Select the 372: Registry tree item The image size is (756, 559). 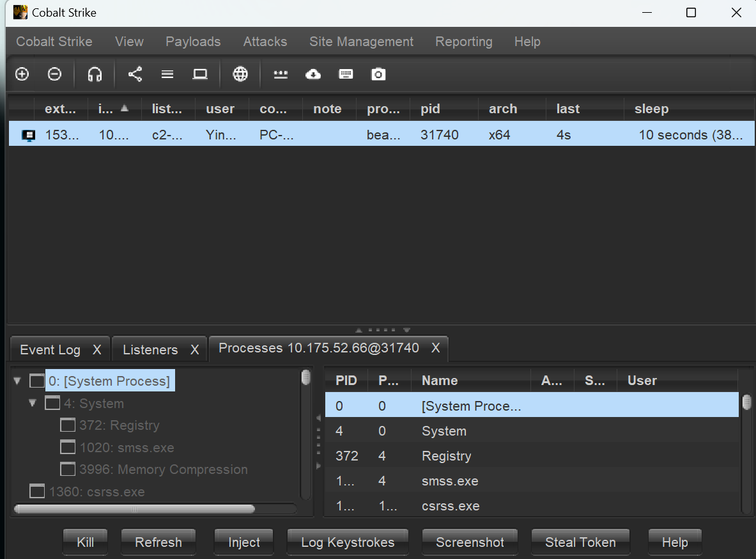tap(119, 425)
